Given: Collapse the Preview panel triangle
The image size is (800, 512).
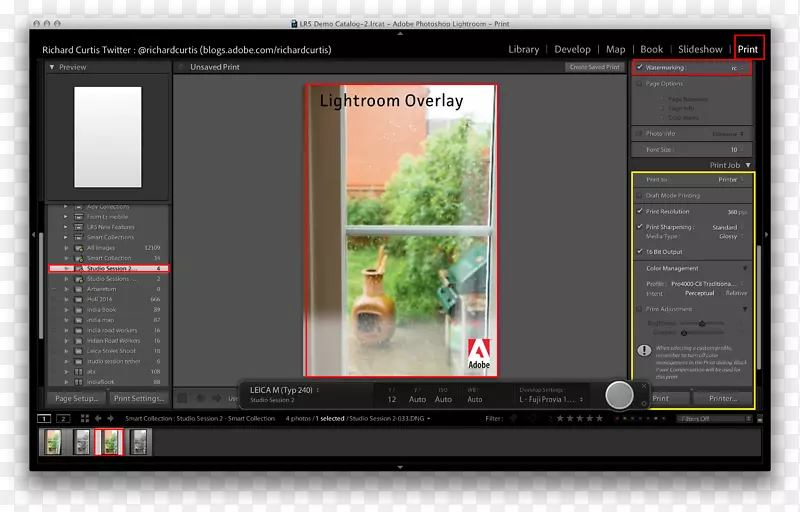Looking at the screenshot, I should [52, 67].
